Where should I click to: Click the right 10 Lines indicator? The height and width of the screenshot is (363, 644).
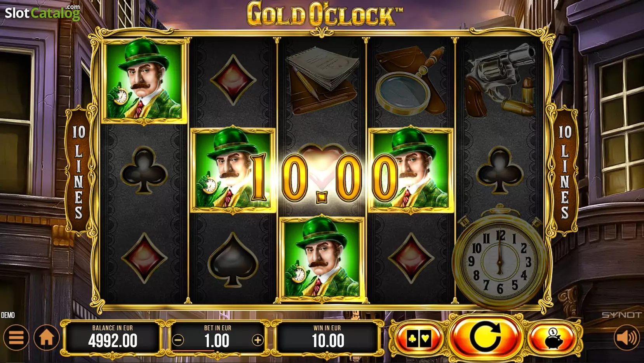(564, 171)
